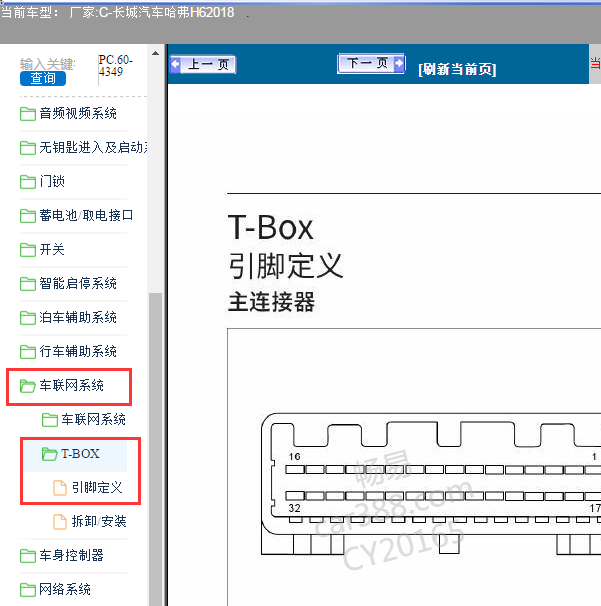This screenshot has height=606, width=601.
Task: Select the 无钥匙进入及启动 tree label
Action: pyautogui.click(x=93, y=148)
